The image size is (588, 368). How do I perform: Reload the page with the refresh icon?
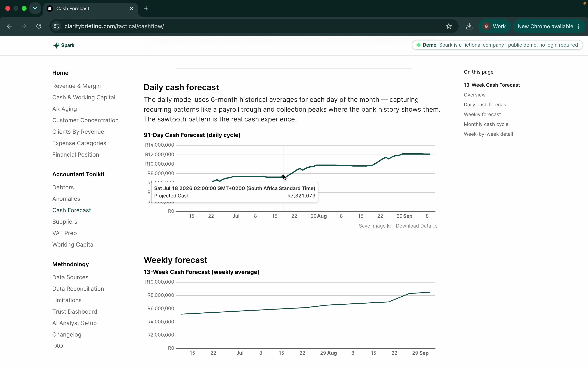tap(39, 26)
